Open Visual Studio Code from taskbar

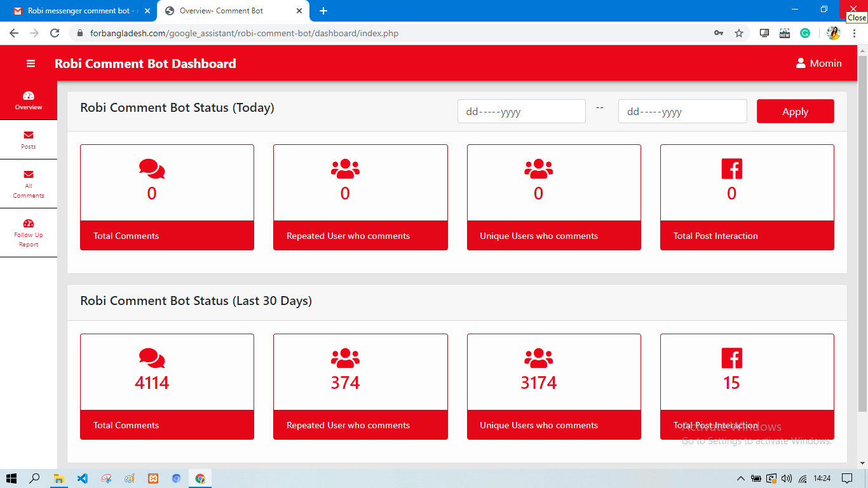point(82,478)
